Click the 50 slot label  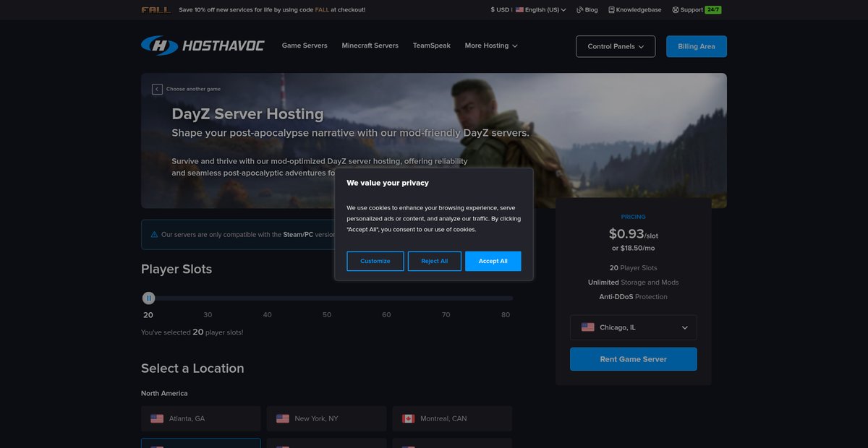[327, 315]
